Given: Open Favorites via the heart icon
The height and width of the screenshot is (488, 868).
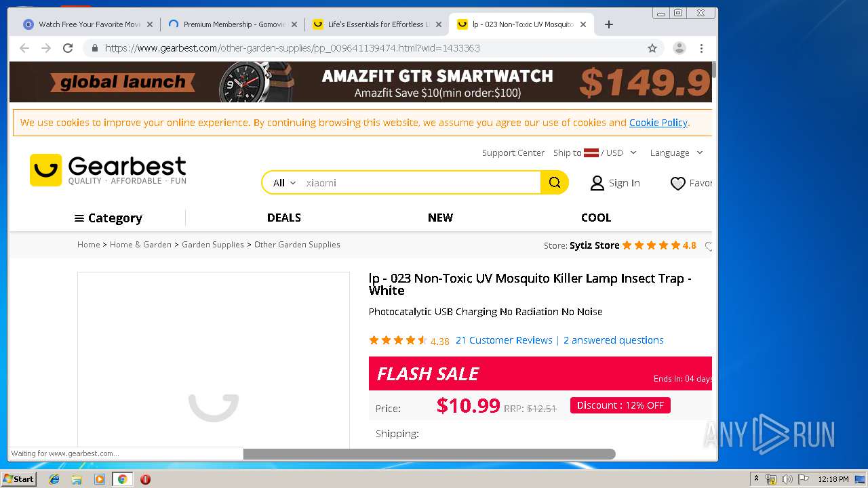Looking at the screenshot, I should (677, 183).
